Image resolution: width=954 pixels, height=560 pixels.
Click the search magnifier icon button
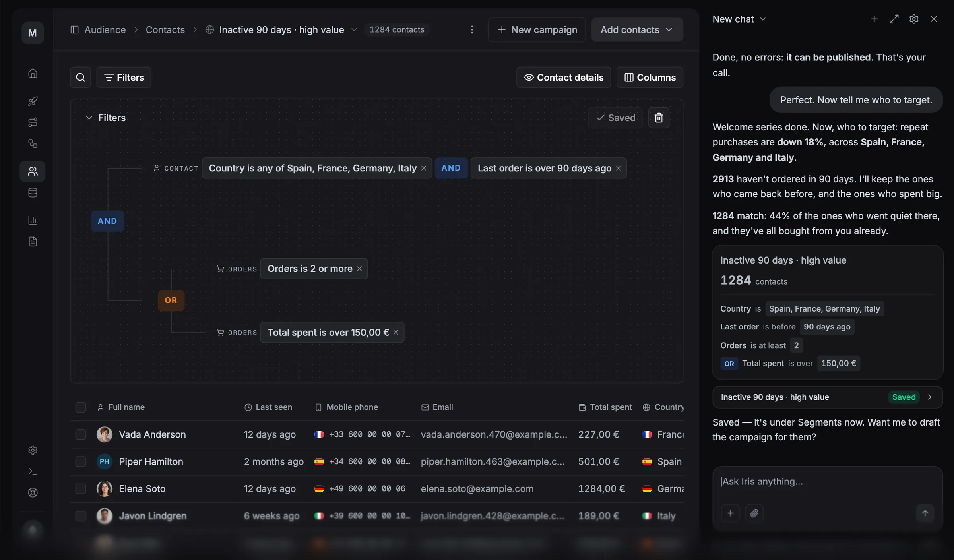(x=80, y=77)
